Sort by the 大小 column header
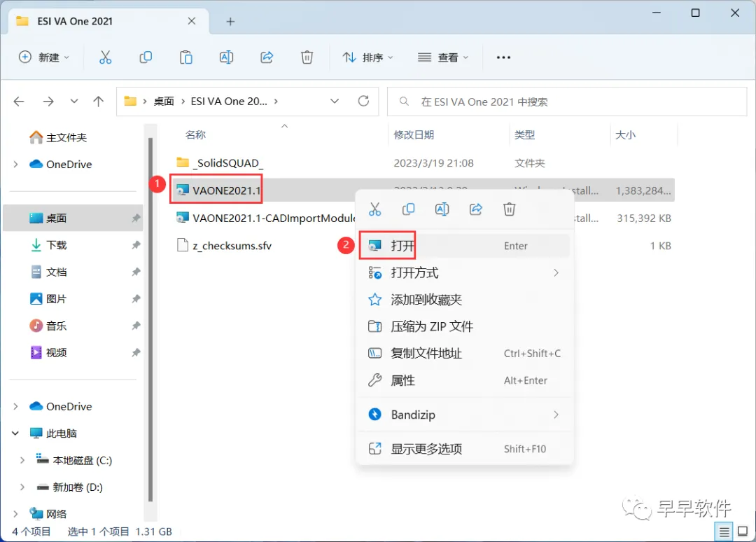Screen dimensions: 756x542 [x=625, y=135]
